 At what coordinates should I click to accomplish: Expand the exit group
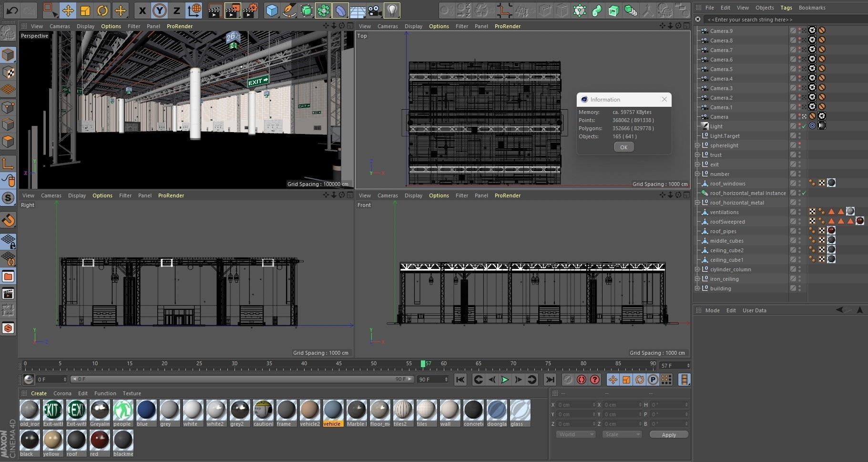click(x=697, y=164)
